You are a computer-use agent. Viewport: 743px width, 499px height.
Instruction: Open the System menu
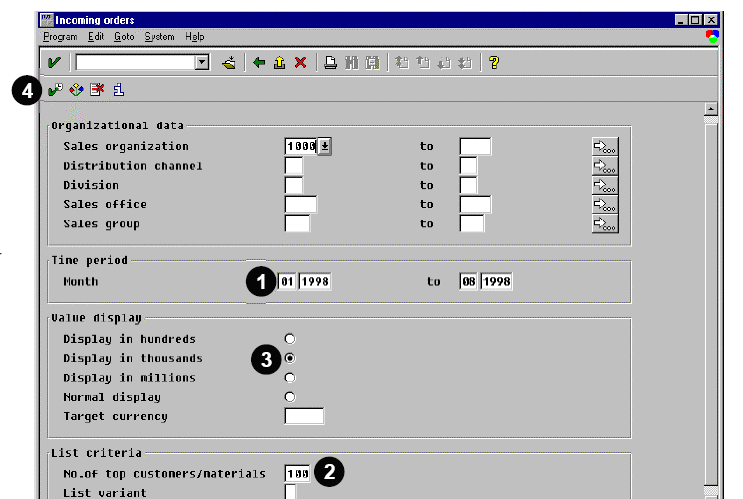(159, 36)
